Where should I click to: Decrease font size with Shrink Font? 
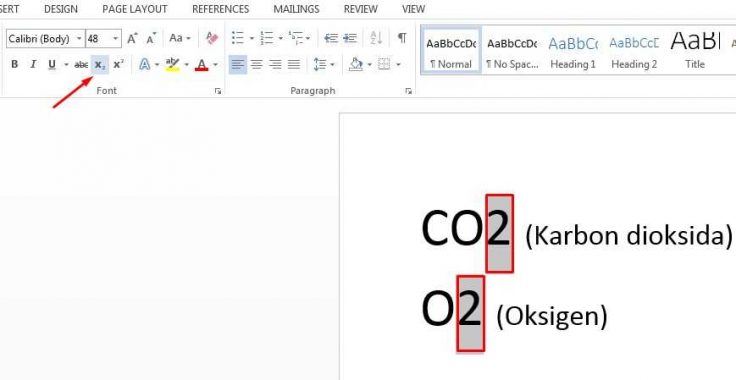coord(151,38)
